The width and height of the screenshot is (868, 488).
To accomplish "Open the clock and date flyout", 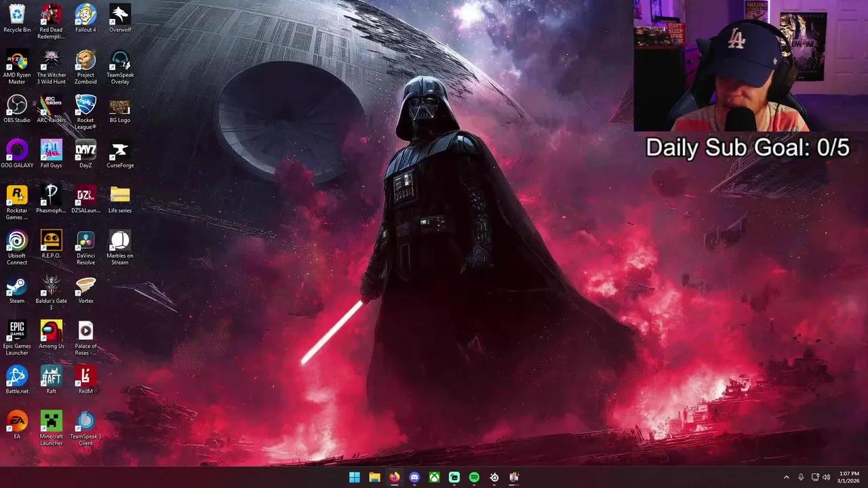I will (x=849, y=477).
